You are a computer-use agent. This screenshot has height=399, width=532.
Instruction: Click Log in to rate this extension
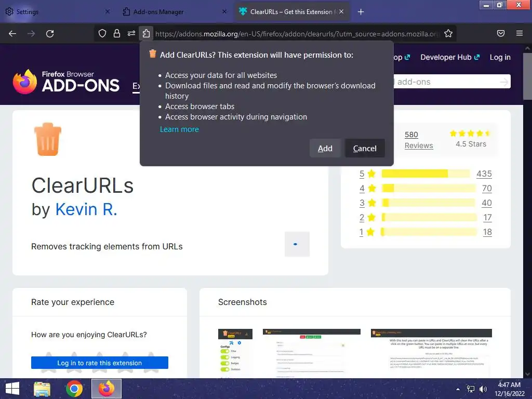click(x=99, y=363)
